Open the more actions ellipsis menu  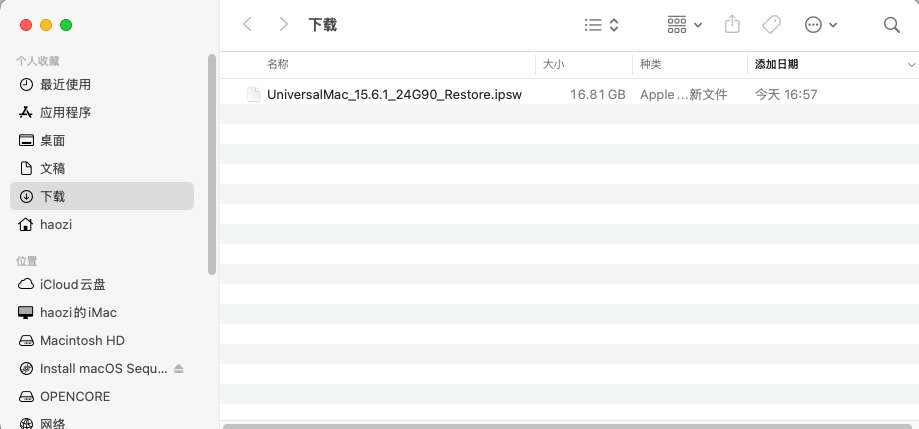click(x=820, y=24)
